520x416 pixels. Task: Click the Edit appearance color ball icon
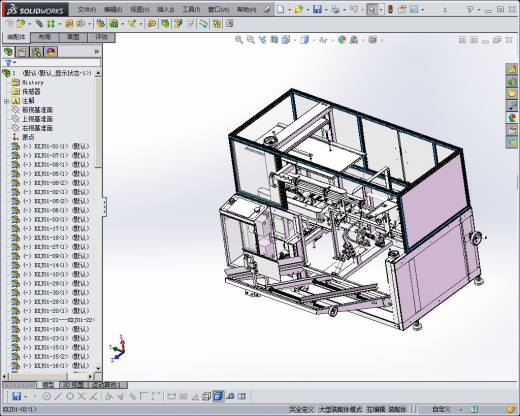[342, 40]
